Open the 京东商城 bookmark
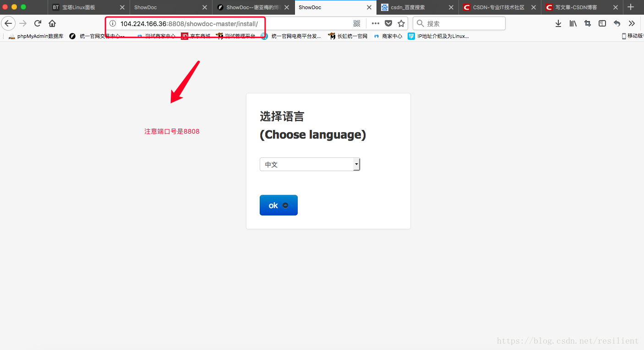Image resolution: width=644 pixels, height=350 pixels. (196, 36)
